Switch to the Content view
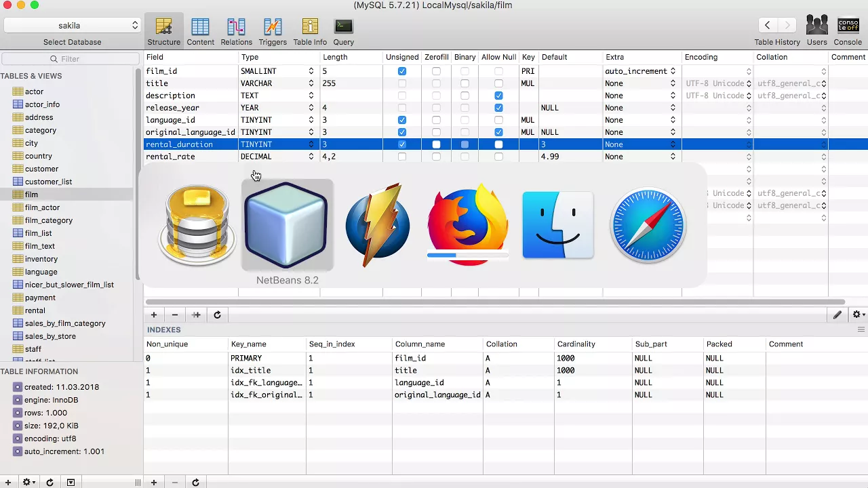The image size is (868, 488). [x=201, y=31]
